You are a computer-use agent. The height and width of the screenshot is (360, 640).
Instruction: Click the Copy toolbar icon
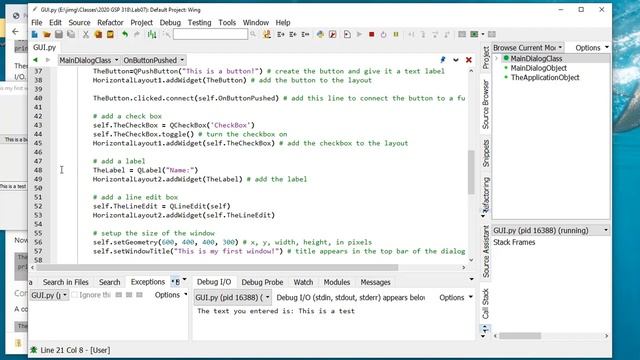[98, 35]
